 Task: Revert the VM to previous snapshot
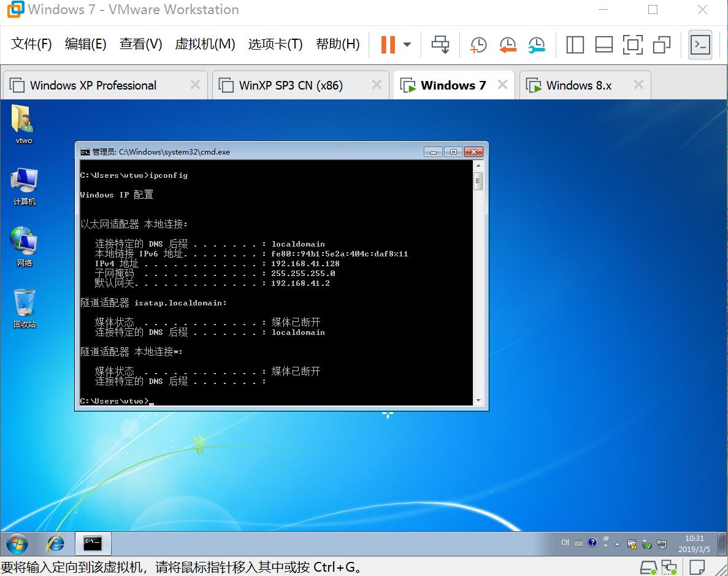(507, 45)
